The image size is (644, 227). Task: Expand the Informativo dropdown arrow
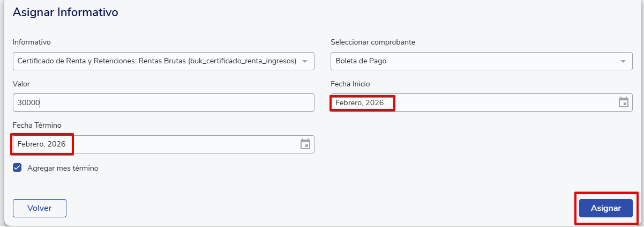305,61
